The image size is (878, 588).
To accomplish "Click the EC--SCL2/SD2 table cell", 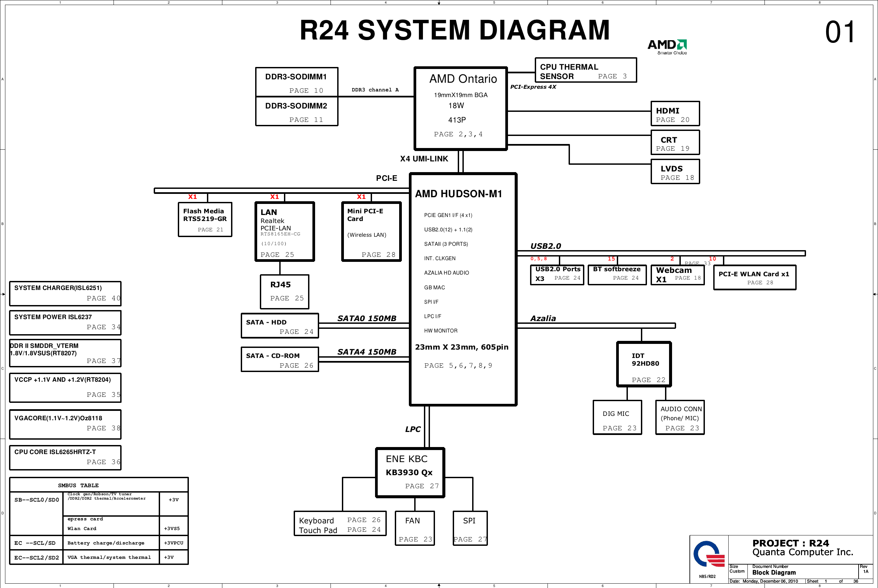I will click(37, 558).
